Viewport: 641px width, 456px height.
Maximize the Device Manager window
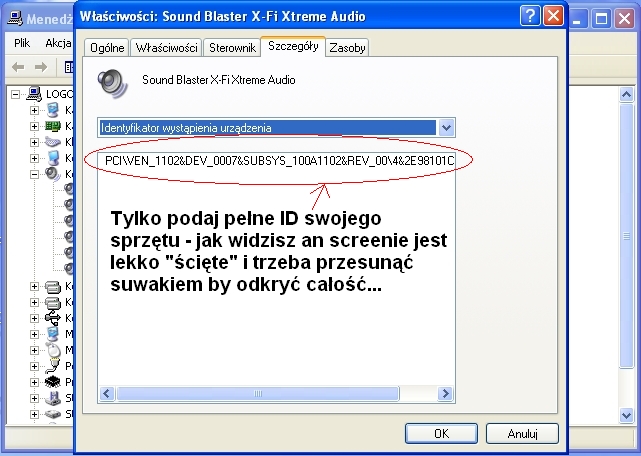[x=601, y=19]
